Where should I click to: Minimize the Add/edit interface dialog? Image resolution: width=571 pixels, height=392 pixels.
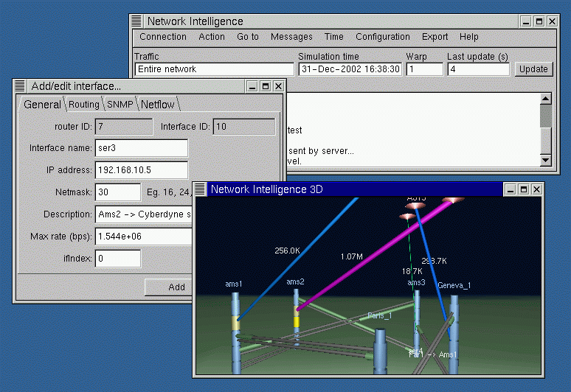[252, 86]
